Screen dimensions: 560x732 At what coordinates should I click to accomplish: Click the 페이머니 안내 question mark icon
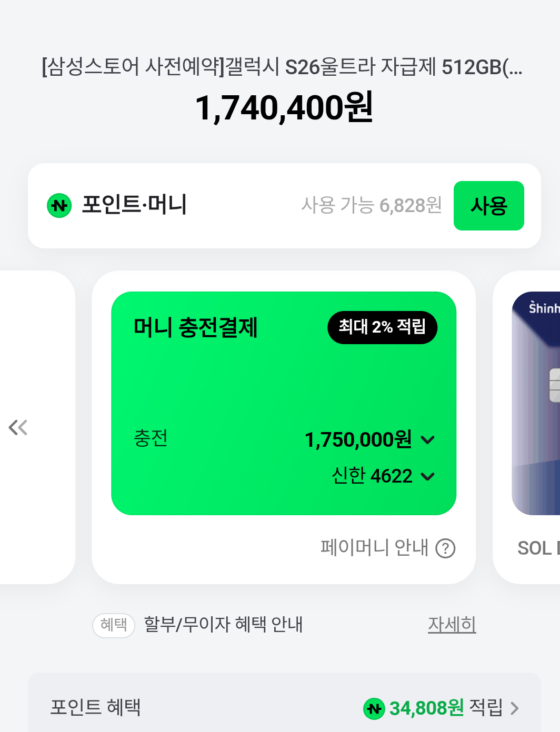point(445,548)
